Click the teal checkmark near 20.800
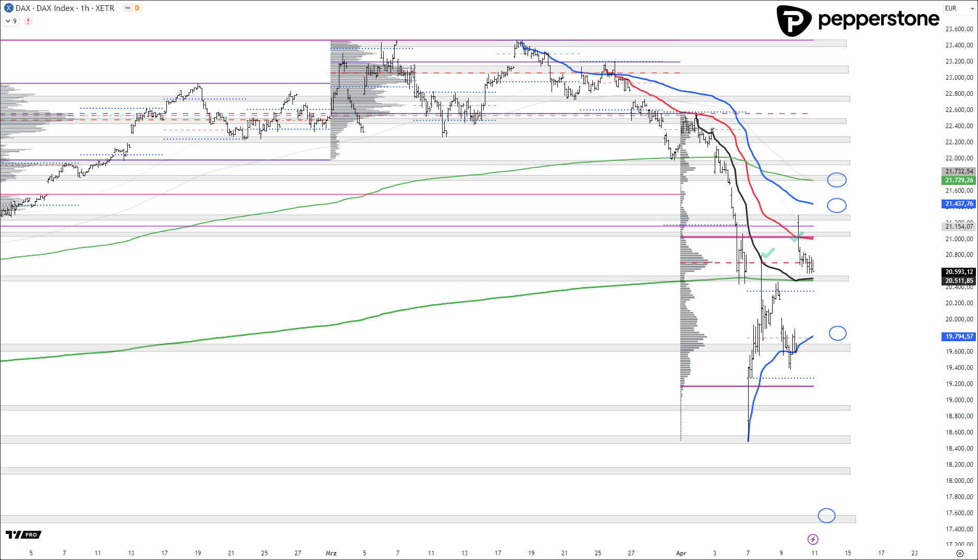This screenshot has width=978, height=560. pos(768,253)
